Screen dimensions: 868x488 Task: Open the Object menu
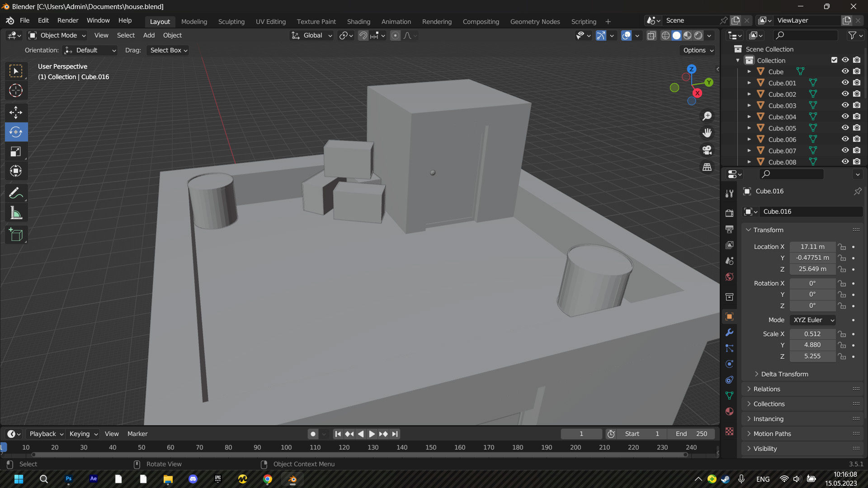point(172,35)
